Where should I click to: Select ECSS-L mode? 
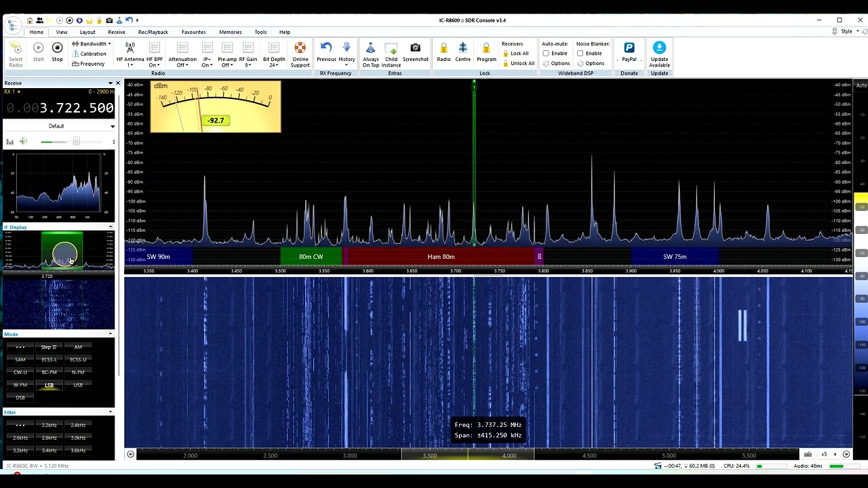(x=49, y=360)
